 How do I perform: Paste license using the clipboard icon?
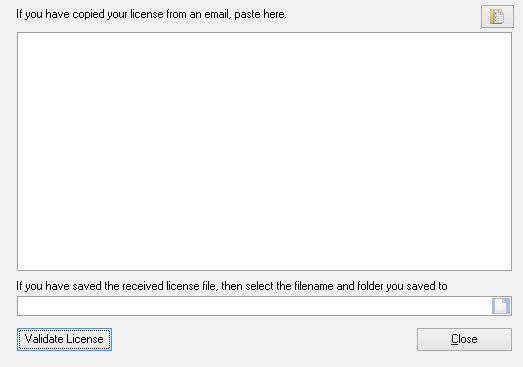click(x=497, y=16)
